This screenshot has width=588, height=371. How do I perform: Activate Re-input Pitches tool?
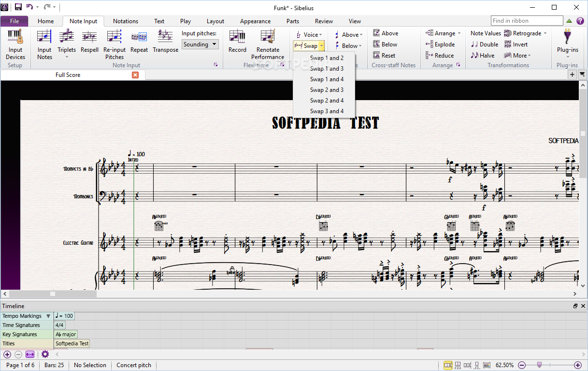(x=115, y=45)
